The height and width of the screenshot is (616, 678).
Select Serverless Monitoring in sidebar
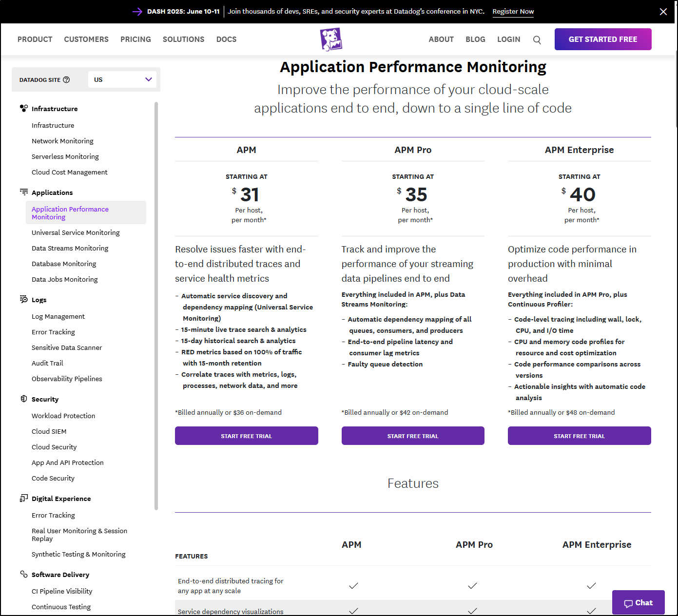(65, 156)
